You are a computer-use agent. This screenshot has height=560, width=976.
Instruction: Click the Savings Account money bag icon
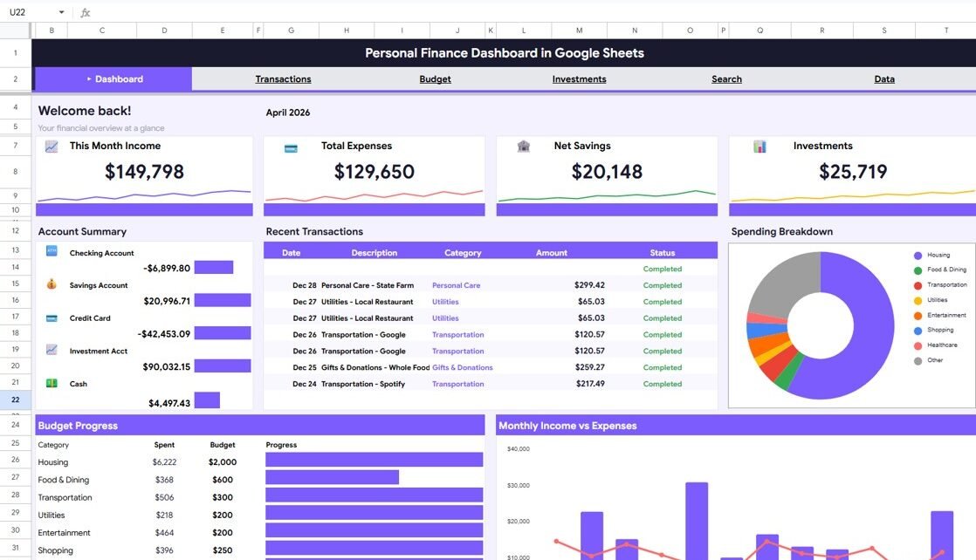coord(52,284)
